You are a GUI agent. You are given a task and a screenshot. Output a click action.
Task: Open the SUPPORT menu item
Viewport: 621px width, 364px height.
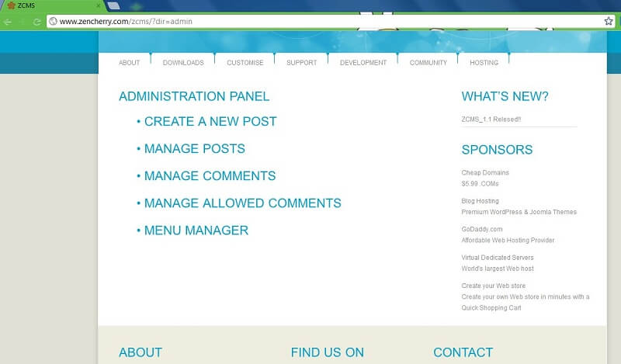click(302, 63)
